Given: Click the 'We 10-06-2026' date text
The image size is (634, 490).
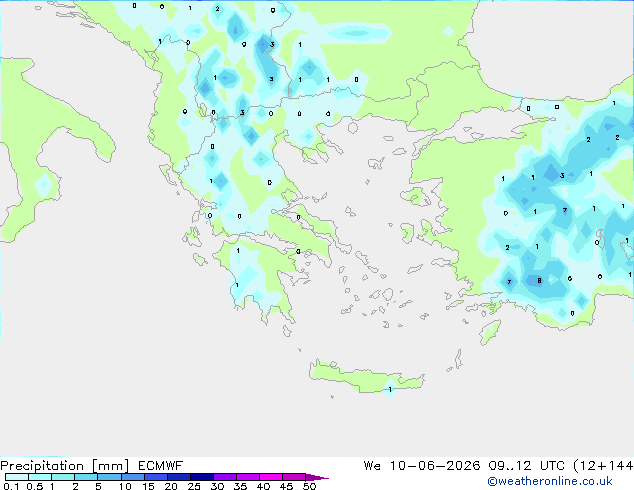Looking at the screenshot, I should click(422, 466).
